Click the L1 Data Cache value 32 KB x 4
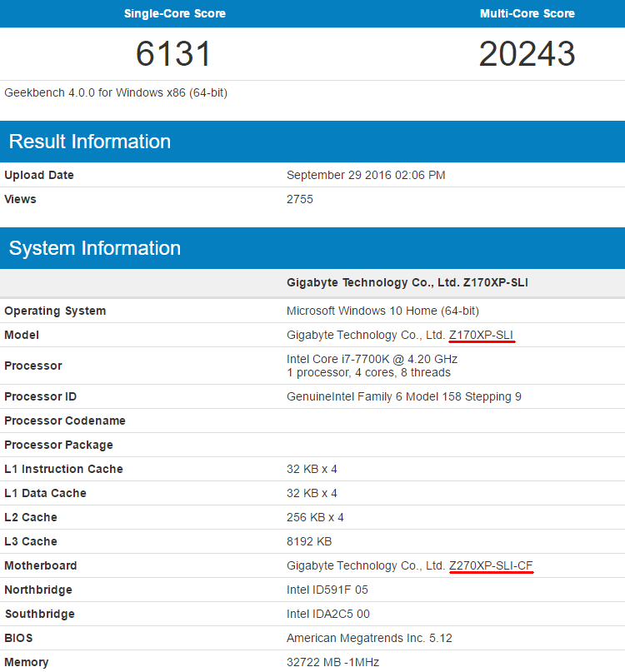 312,493
